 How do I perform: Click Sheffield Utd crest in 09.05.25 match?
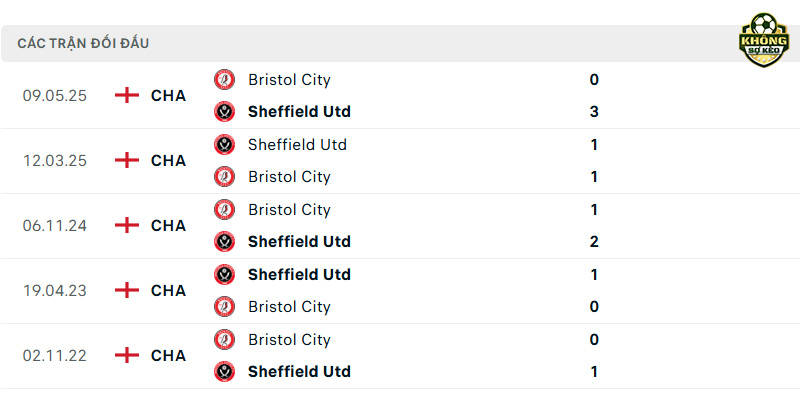(x=224, y=111)
